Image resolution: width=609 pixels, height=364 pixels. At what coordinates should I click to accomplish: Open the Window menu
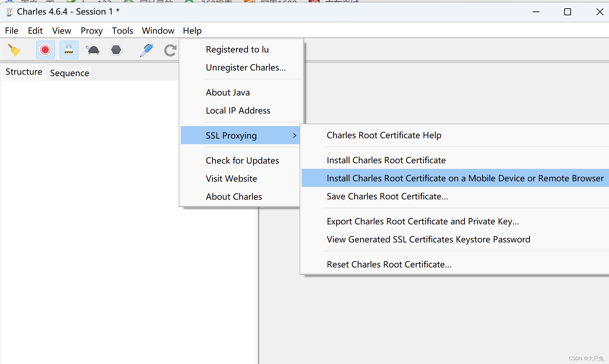[x=158, y=31]
